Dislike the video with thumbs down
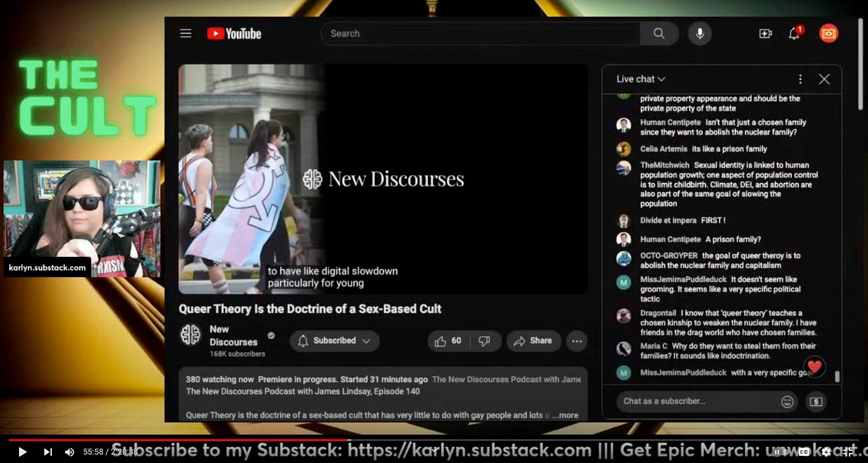This screenshot has width=868, height=463. click(485, 341)
